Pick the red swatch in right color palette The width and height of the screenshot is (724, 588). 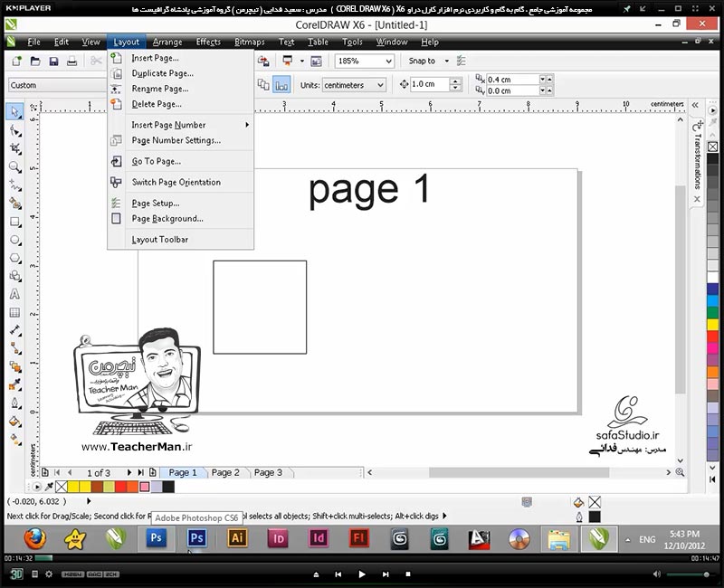point(713,337)
